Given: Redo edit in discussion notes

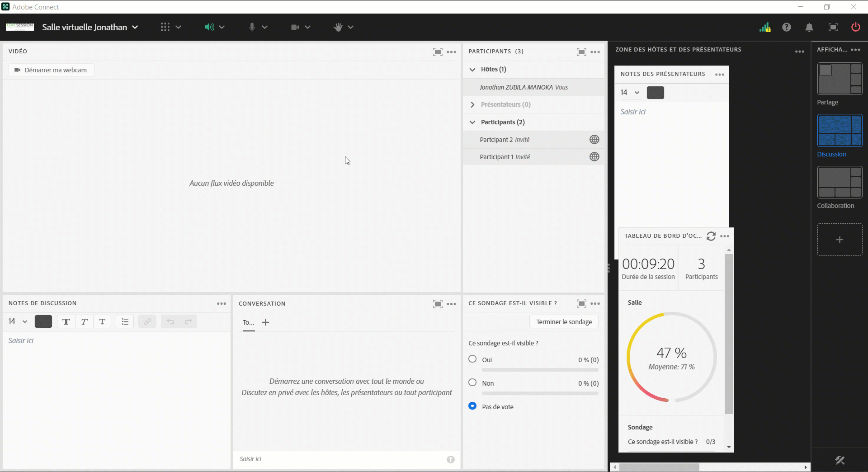Looking at the screenshot, I should pyautogui.click(x=188, y=322).
